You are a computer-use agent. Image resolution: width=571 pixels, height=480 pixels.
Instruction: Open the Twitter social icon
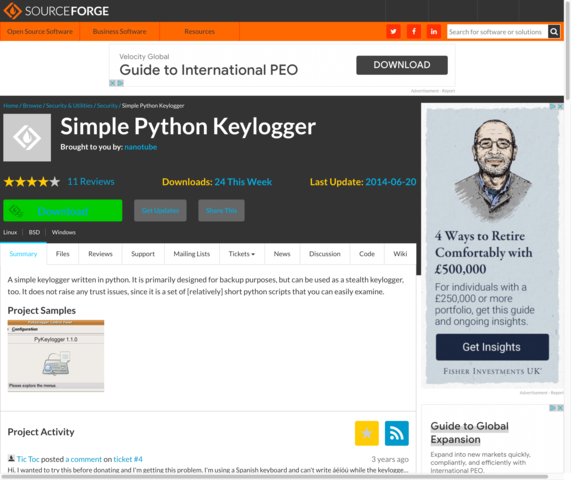[393, 32]
